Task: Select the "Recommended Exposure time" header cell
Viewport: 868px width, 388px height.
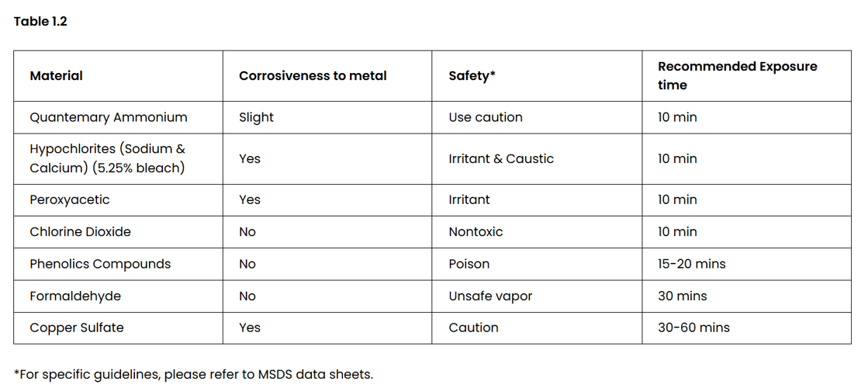Action: tap(737, 76)
